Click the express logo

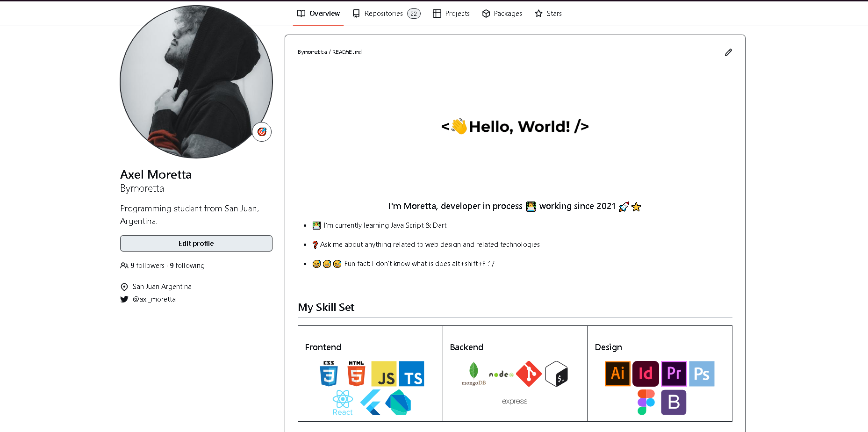(x=515, y=401)
